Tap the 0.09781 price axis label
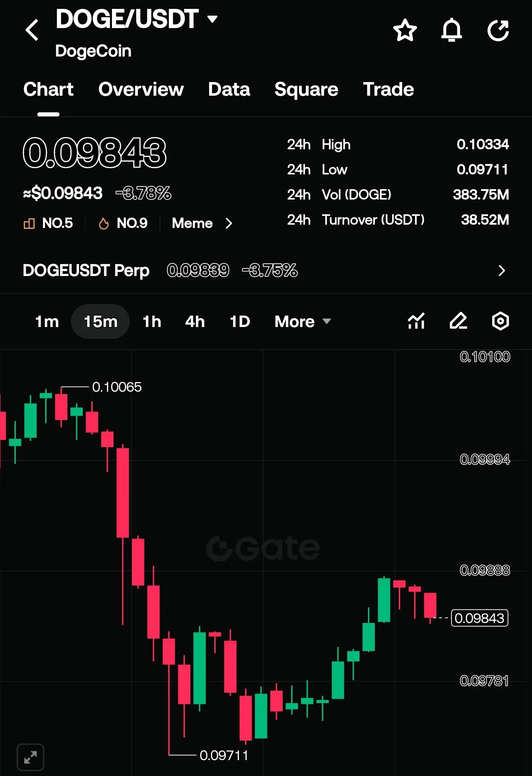This screenshot has height=776, width=532. [x=484, y=681]
